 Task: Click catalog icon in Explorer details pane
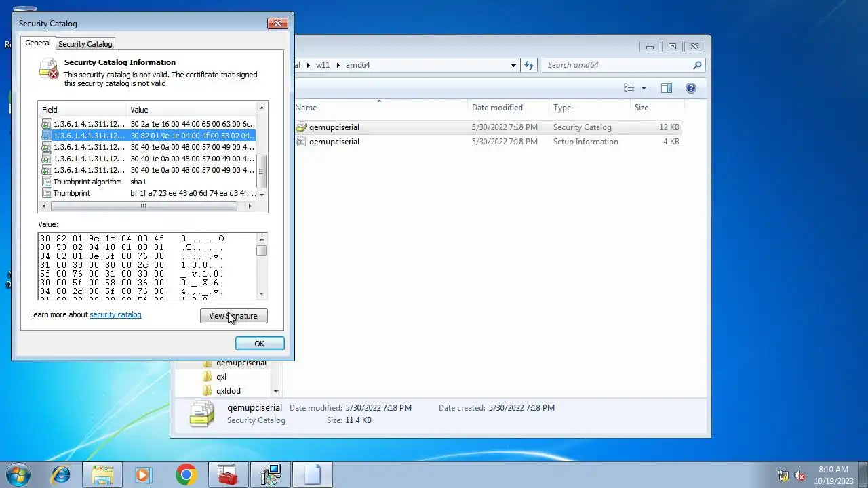[202, 414]
